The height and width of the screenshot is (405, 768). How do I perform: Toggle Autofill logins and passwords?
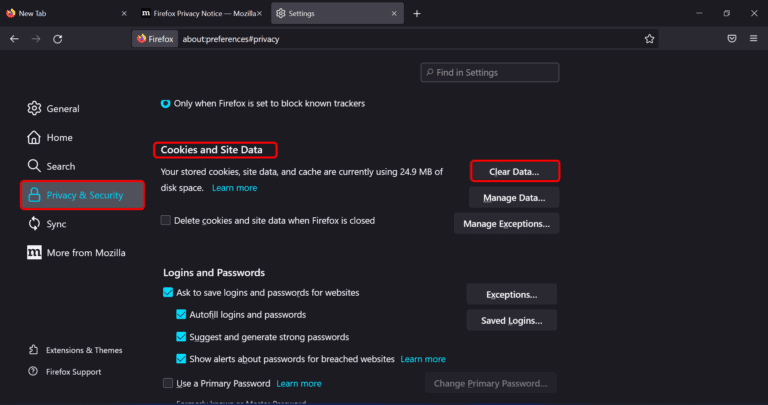click(x=181, y=315)
